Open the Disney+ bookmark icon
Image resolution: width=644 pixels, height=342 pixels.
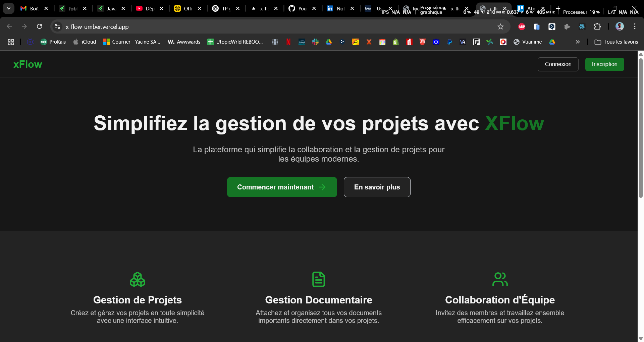click(x=302, y=42)
